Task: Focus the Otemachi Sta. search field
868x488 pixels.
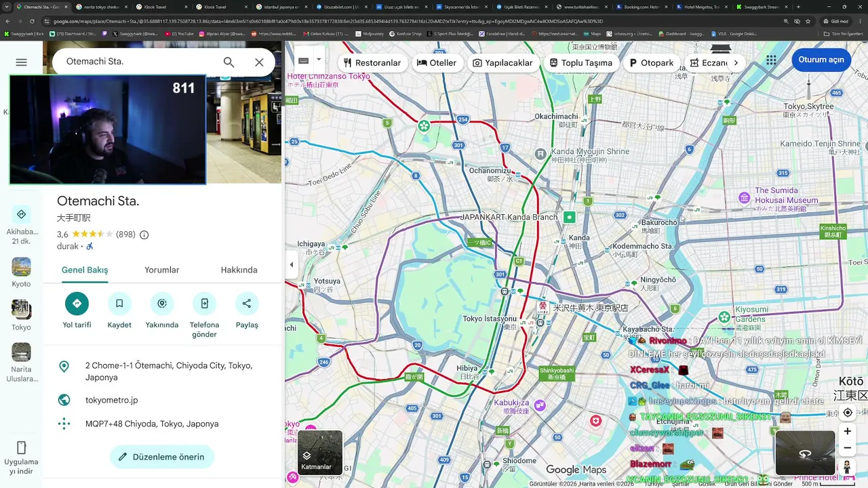Action: 139,62
